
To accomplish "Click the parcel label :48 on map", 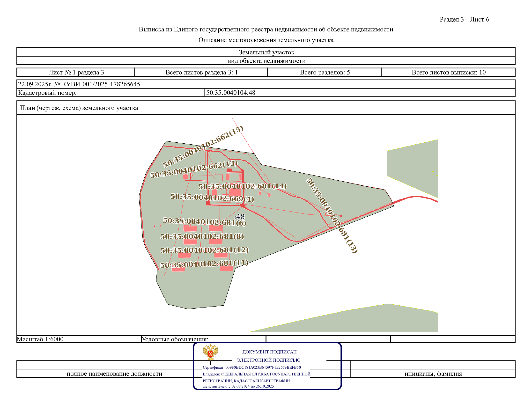I will click(x=239, y=216).
